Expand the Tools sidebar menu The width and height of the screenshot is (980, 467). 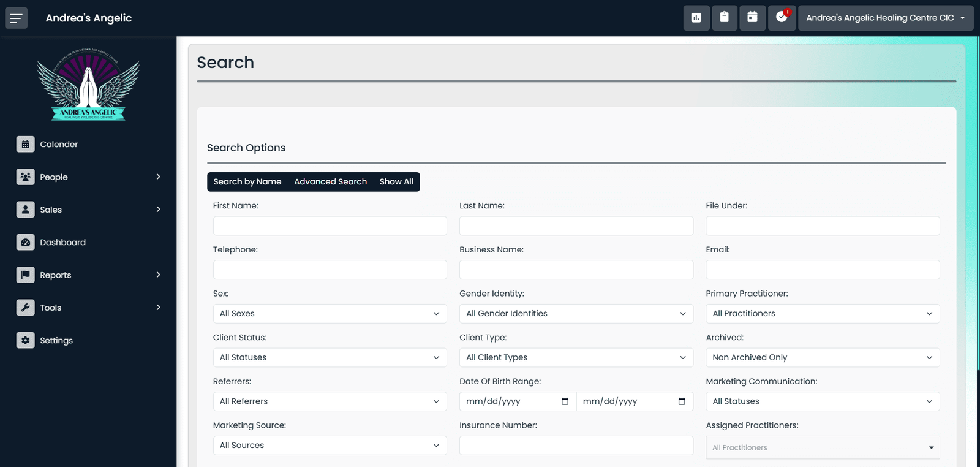point(88,308)
